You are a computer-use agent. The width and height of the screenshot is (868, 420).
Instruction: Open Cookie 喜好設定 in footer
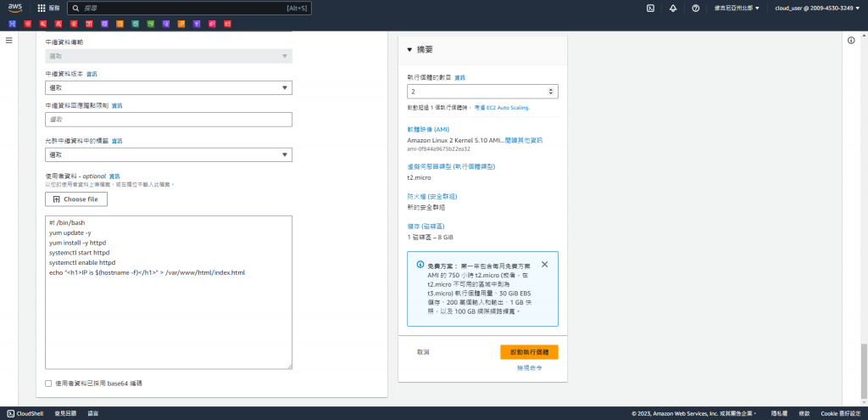point(841,413)
